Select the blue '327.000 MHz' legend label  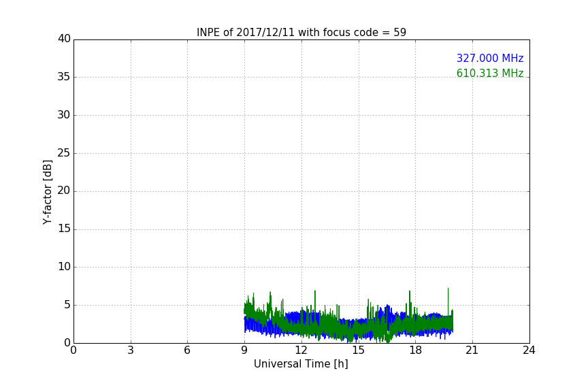(490, 58)
